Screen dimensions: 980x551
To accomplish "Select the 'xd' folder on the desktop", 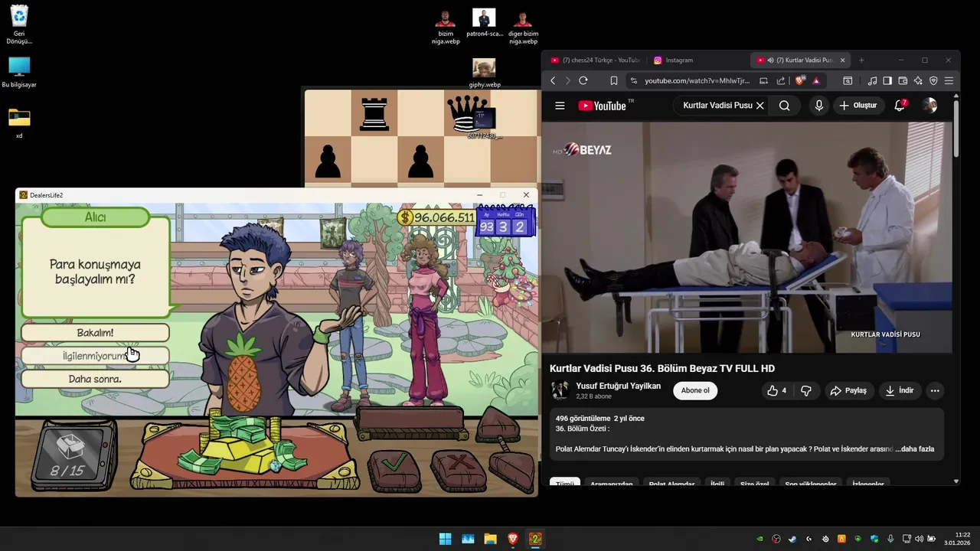I will coord(19,123).
